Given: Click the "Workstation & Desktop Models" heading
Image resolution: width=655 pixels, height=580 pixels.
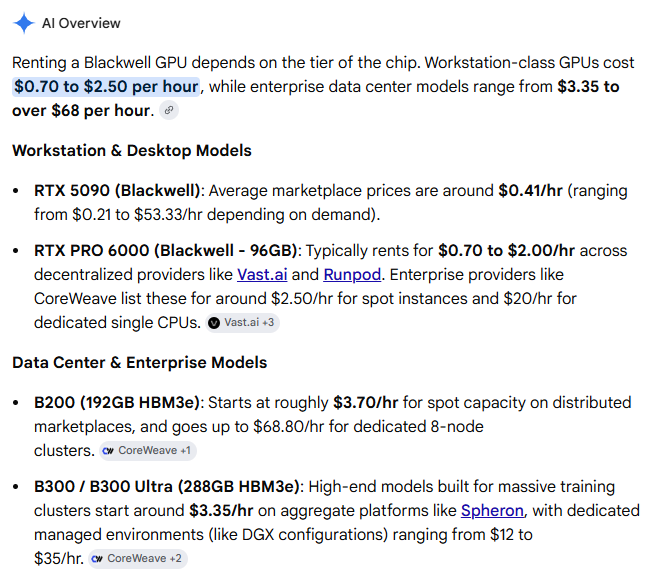Looking at the screenshot, I should tap(132, 151).
